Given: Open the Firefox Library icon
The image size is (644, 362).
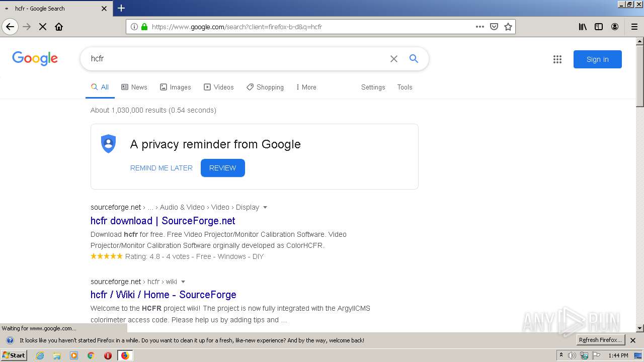Looking at the screenshot, I should pos(583,27).
